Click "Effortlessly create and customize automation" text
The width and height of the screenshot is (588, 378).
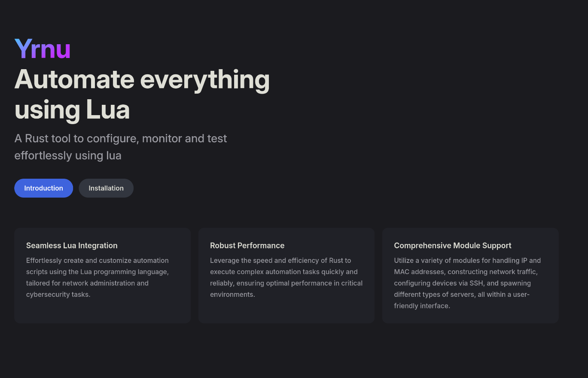click(97, 260)
